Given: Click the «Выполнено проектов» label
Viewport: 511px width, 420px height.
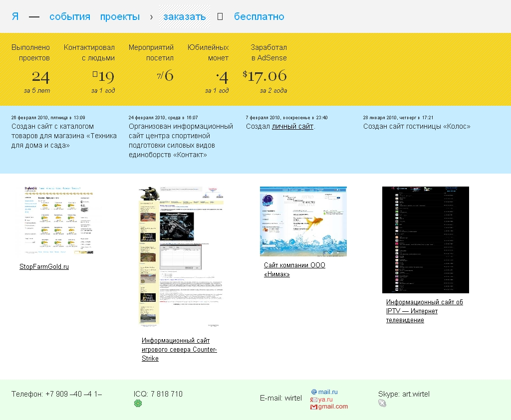Looking at the screenshot, I should [x=30, y=52].
